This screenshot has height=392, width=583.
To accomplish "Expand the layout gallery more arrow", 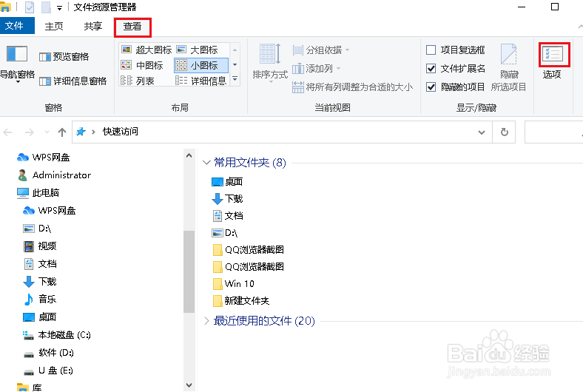I will (x=235, y=79).
